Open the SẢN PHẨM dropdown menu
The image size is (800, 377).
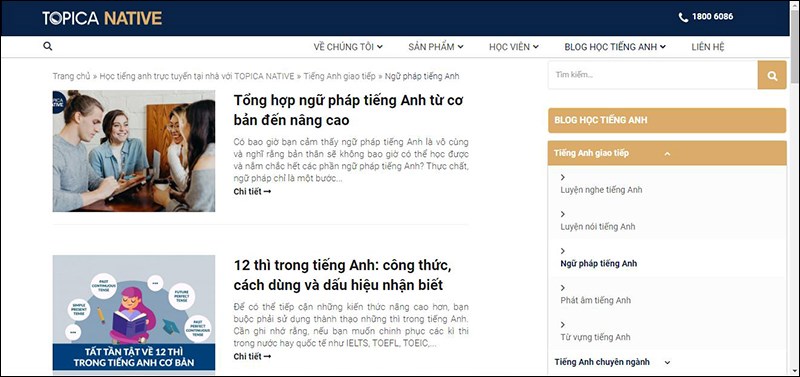[x=436, y=47]
